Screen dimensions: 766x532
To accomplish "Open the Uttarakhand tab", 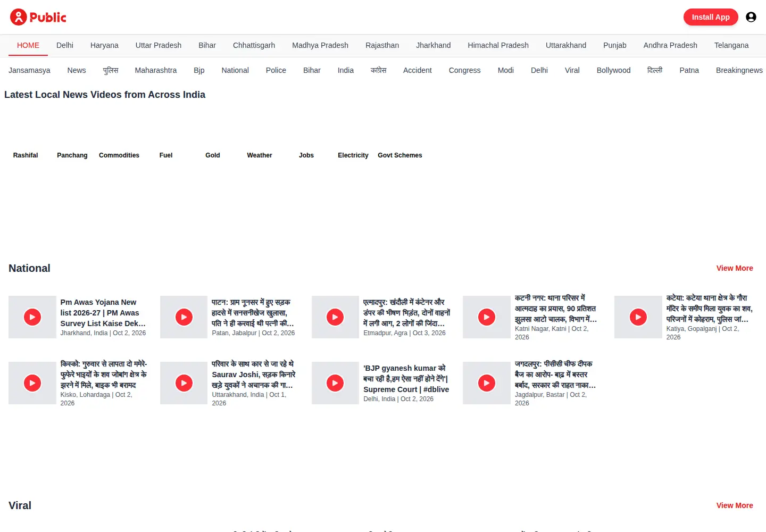I will pos(566,45).
